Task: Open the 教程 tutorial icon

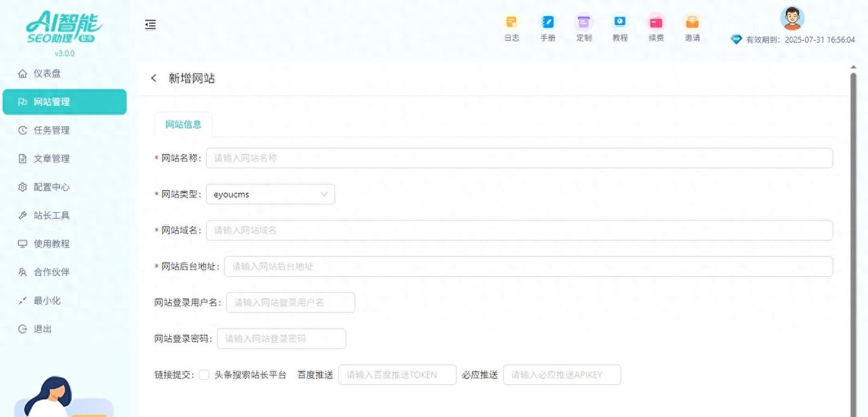Action: pos(620,22)
